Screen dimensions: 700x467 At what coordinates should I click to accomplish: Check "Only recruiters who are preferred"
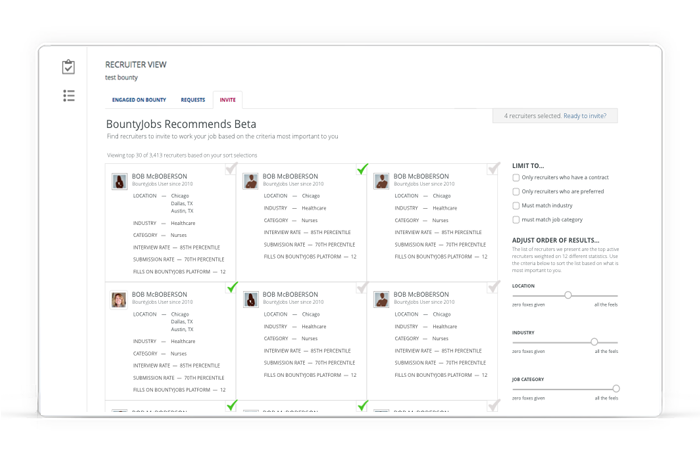coord(516,192)
